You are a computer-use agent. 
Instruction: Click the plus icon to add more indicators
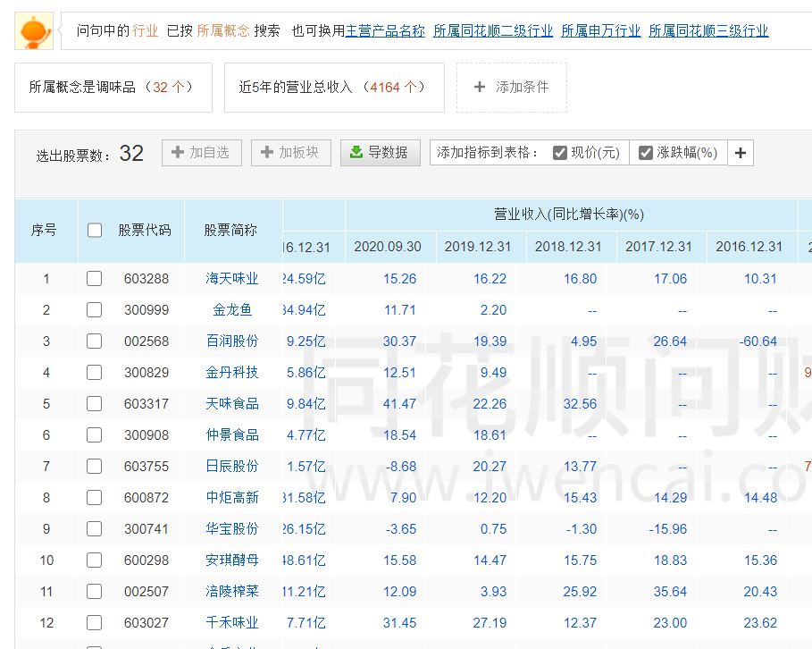[741, 153]
